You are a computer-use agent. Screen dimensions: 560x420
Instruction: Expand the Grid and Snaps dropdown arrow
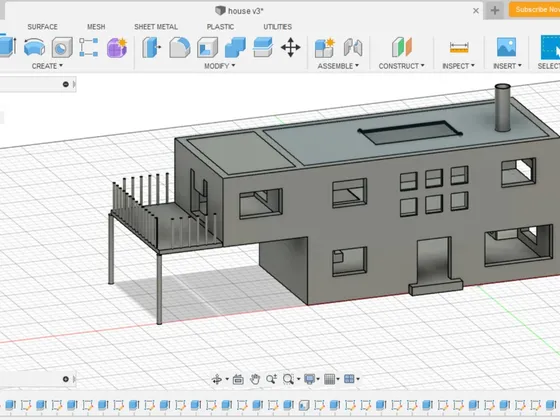click(338, 379)
